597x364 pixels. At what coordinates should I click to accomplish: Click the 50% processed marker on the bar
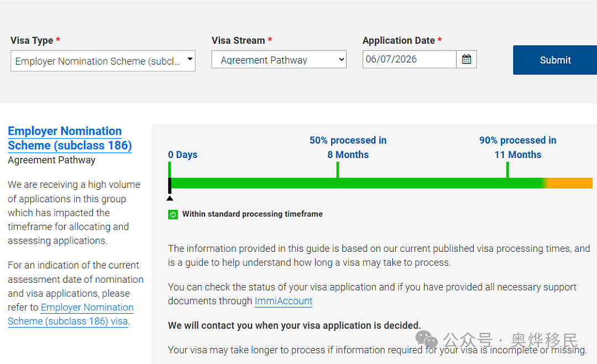pos(338,170)
